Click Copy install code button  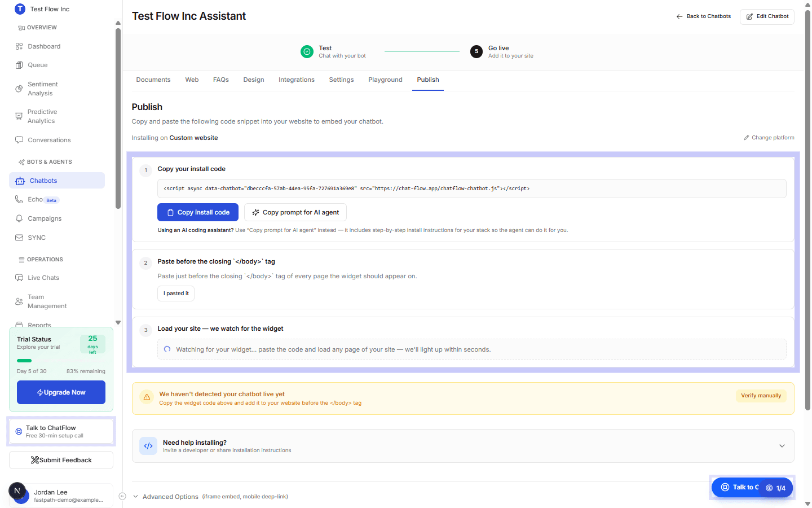[198, 212]
